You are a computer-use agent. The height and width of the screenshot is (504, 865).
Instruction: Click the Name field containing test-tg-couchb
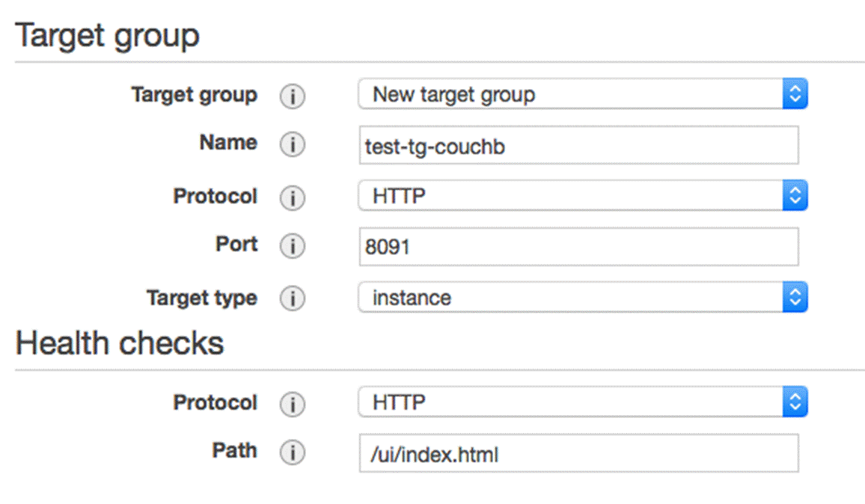[x=578, y=146]
